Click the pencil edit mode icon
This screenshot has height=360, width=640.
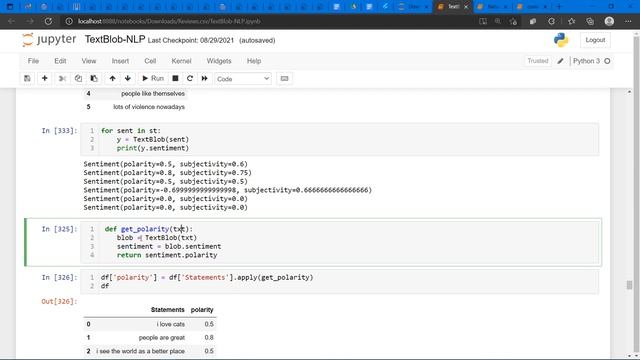pyautogui.click(x=560, y=61)
